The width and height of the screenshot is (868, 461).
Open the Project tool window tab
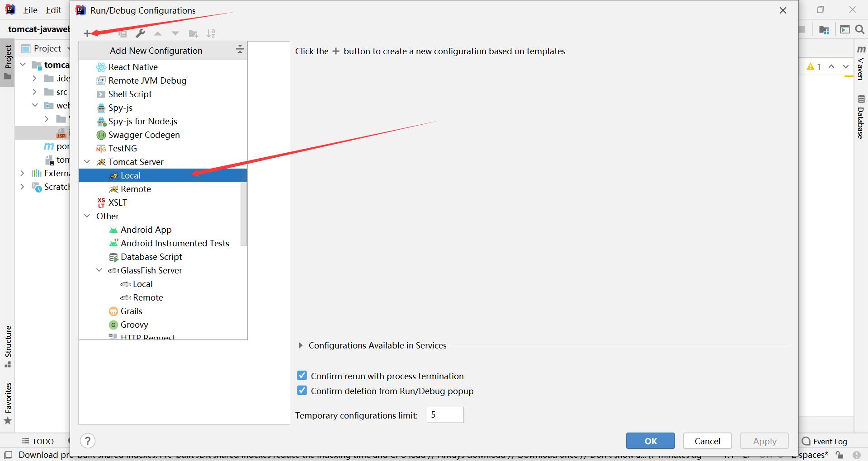tap(8, 62)
